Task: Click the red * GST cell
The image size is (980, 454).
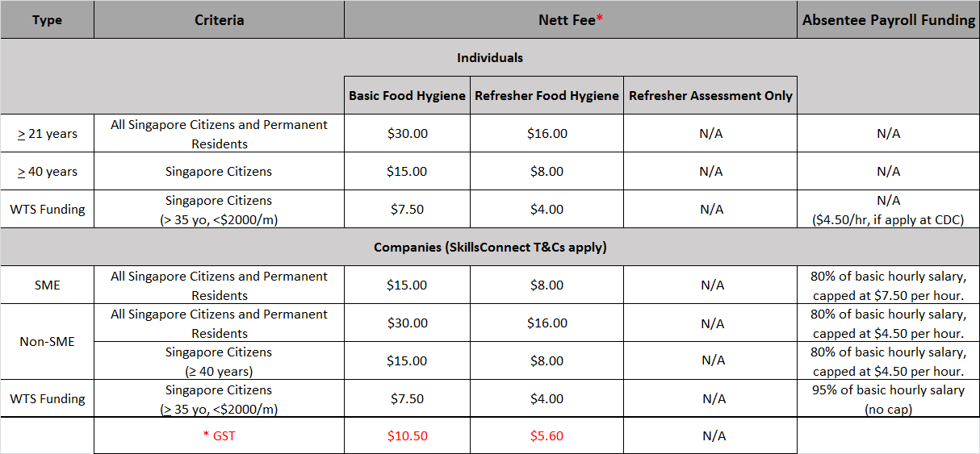Action: [x=219, y=436]
